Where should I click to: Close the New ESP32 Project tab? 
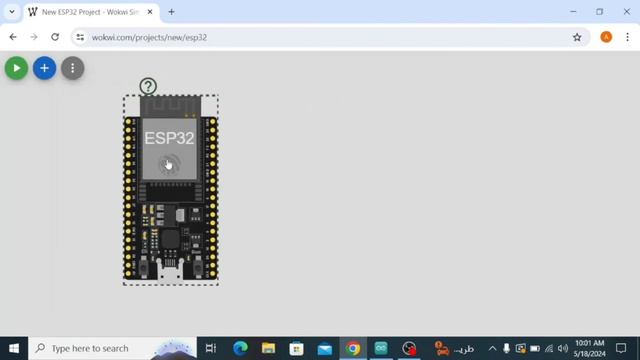click(150, 12)
